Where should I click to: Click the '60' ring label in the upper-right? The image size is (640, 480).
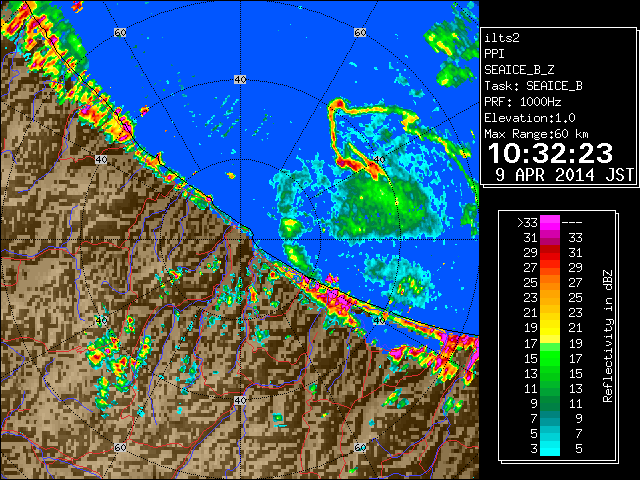[x=360, y=32]
